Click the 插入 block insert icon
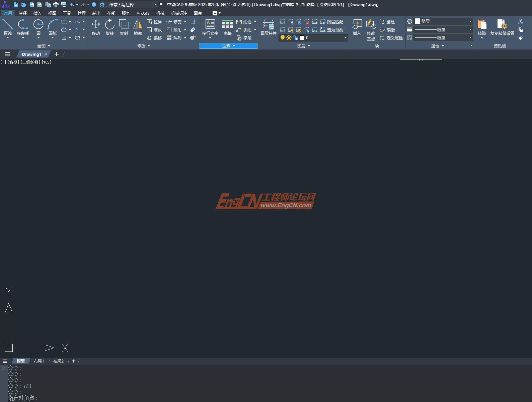This screenshot has width=532, height=402. tap(357, 27)
